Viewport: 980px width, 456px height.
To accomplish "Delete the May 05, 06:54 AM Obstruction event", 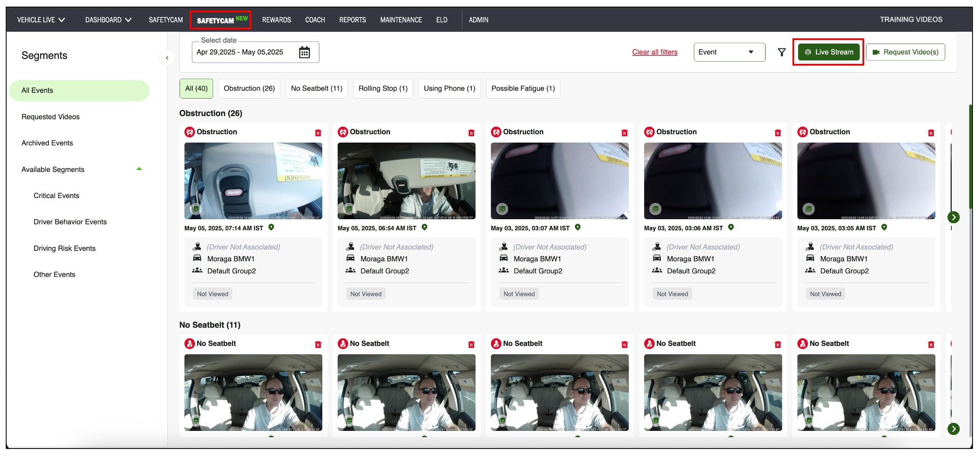I will (471, 132).
